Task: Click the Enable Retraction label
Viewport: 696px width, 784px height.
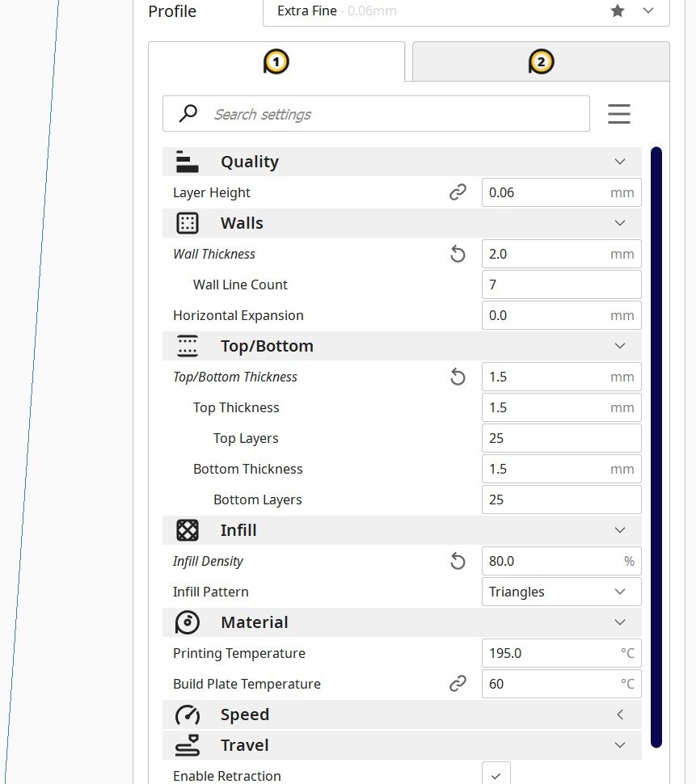Action: (x=227, y=776)
